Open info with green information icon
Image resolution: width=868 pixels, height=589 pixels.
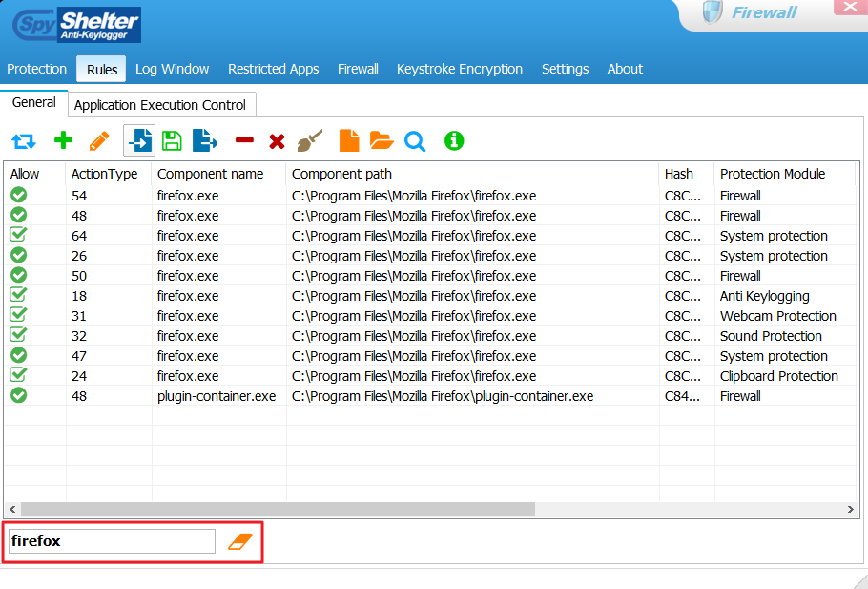[454, 140]
